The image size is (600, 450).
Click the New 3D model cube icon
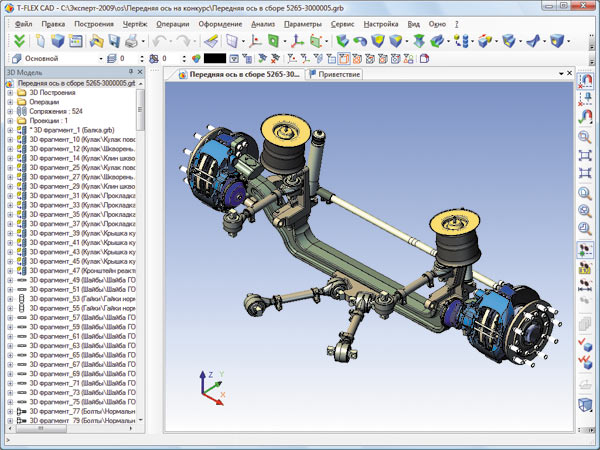click(x=58, y=41)
